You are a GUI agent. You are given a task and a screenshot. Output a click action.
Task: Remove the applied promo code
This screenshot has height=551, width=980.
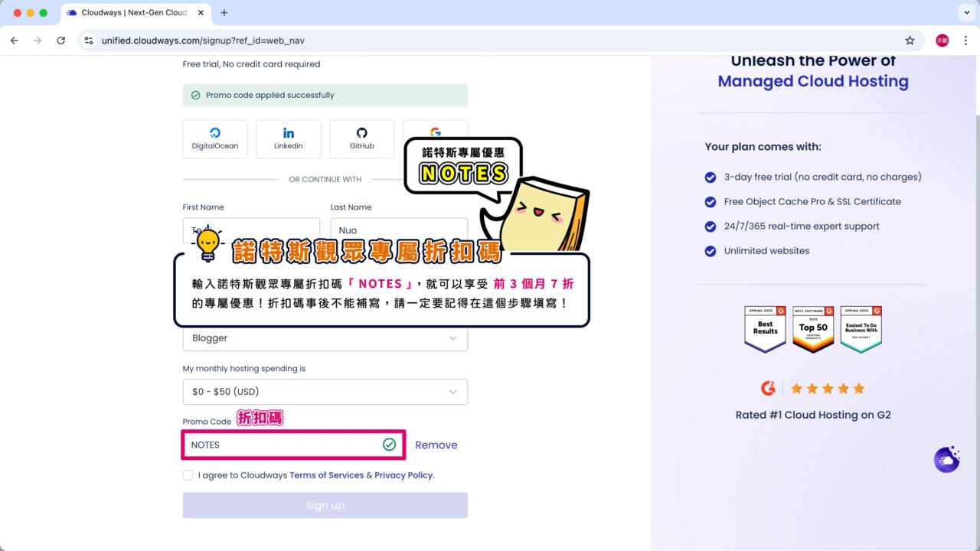[436, 445]
